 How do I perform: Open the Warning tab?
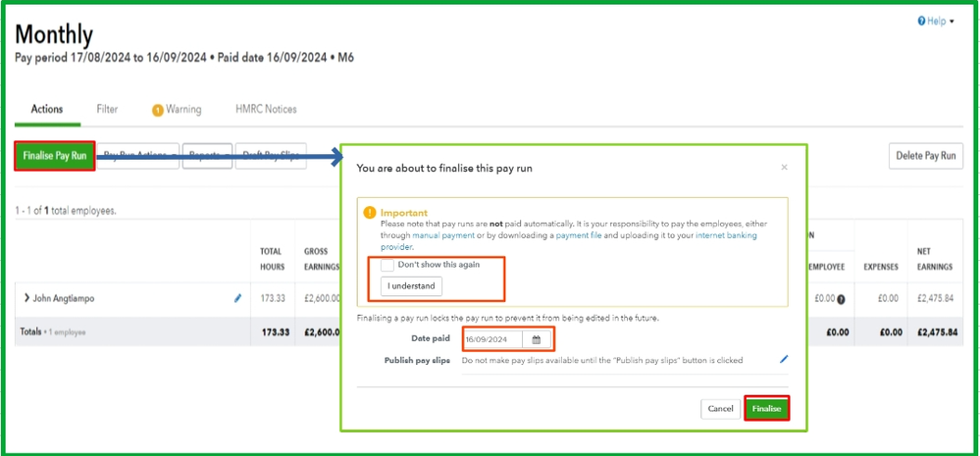[177, 110]
